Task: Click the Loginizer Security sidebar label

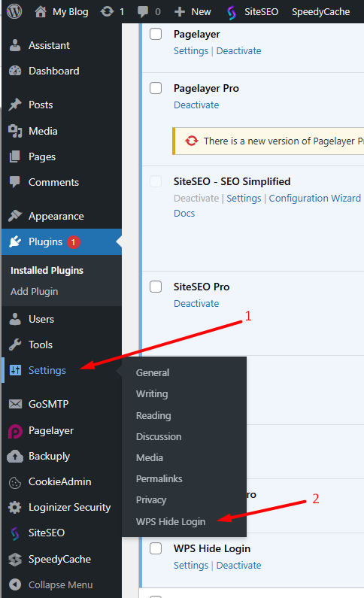Action: [69, 507]
